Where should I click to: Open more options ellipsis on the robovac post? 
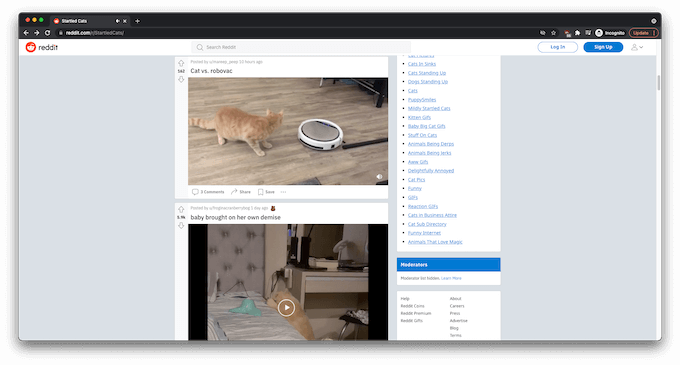[283, 192]
